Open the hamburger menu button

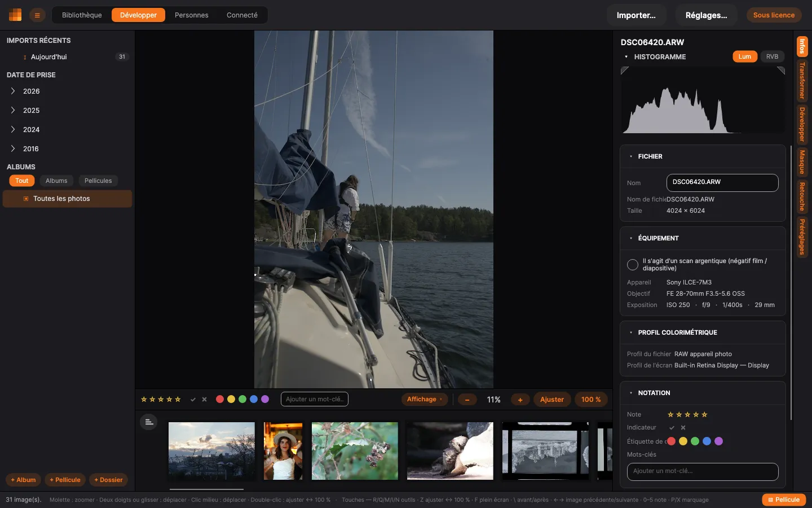pos(37,15)
